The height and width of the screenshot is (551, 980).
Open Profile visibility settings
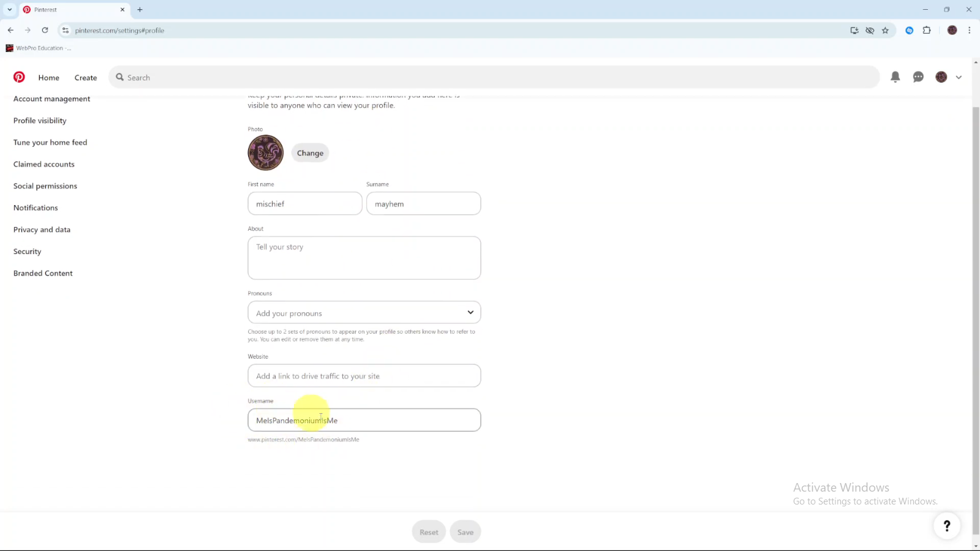(40, 121)
